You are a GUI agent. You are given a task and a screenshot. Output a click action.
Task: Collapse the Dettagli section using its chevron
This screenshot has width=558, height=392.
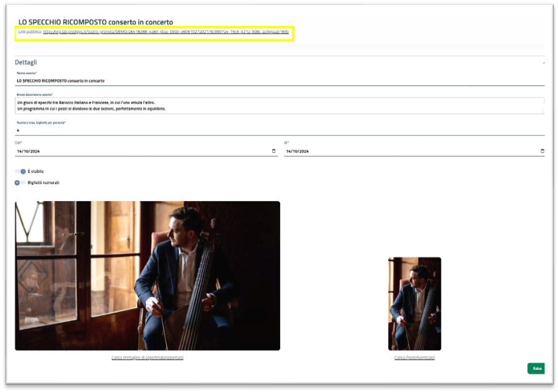[543, 63]
